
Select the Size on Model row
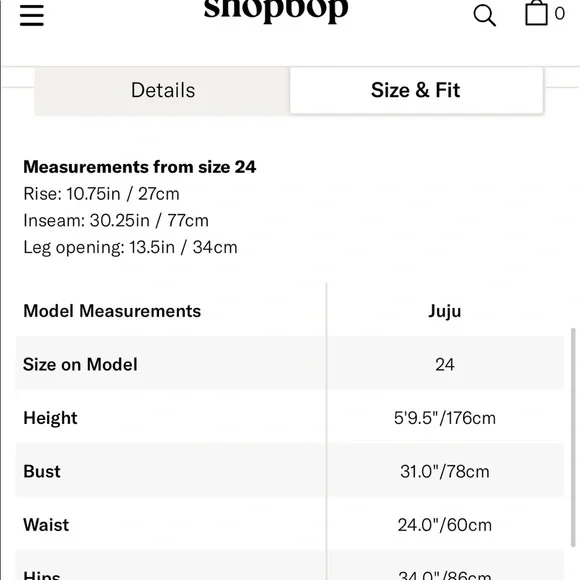click(x=290, y=364)
